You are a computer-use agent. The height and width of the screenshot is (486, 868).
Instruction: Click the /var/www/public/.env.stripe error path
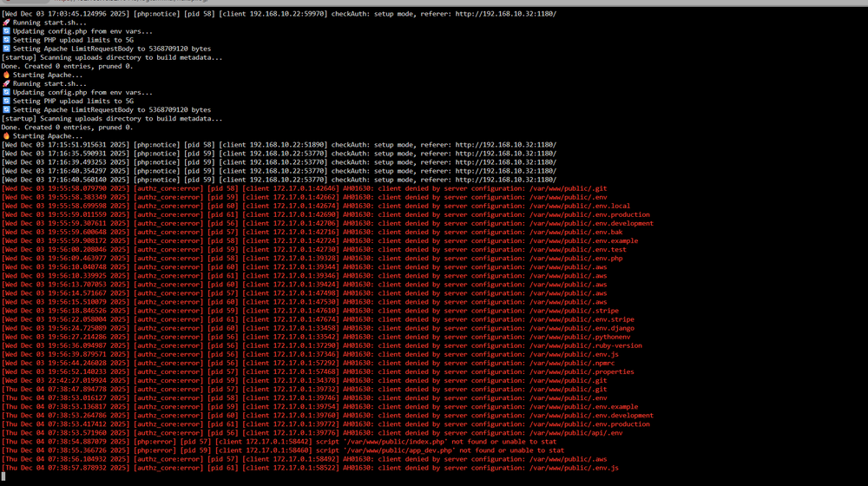click(582, 319)
